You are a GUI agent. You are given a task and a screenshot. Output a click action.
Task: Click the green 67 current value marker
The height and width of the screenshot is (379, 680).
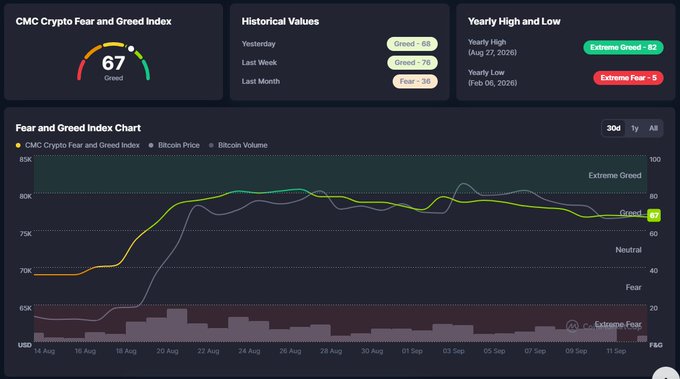[x=654, y=215]
